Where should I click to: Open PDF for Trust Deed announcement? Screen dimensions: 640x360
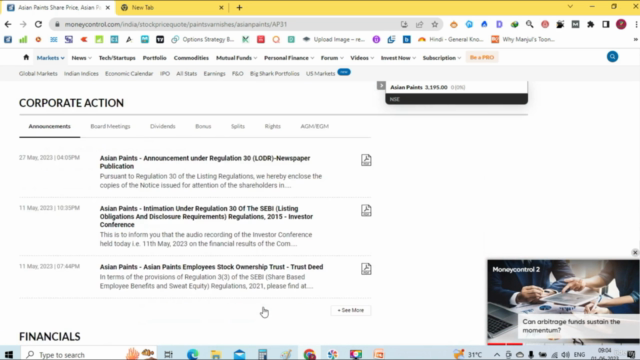click(366, 269)
